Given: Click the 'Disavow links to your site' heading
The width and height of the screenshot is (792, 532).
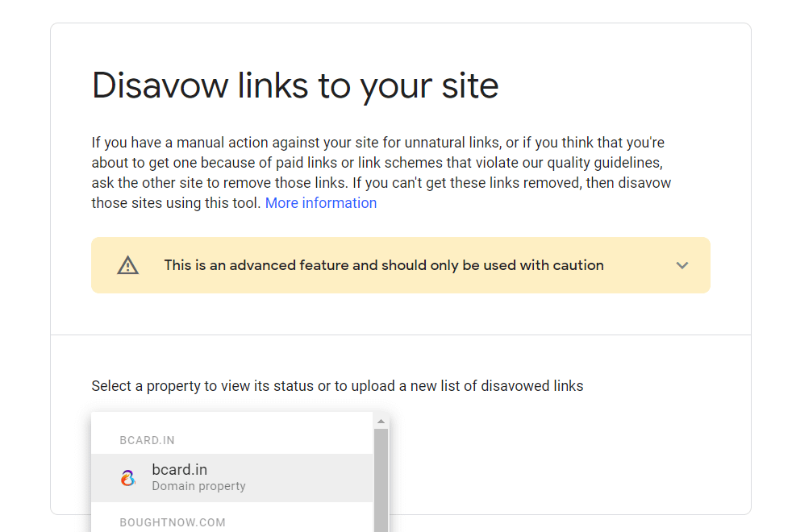Looking at the screenshot, I should 295,85.
